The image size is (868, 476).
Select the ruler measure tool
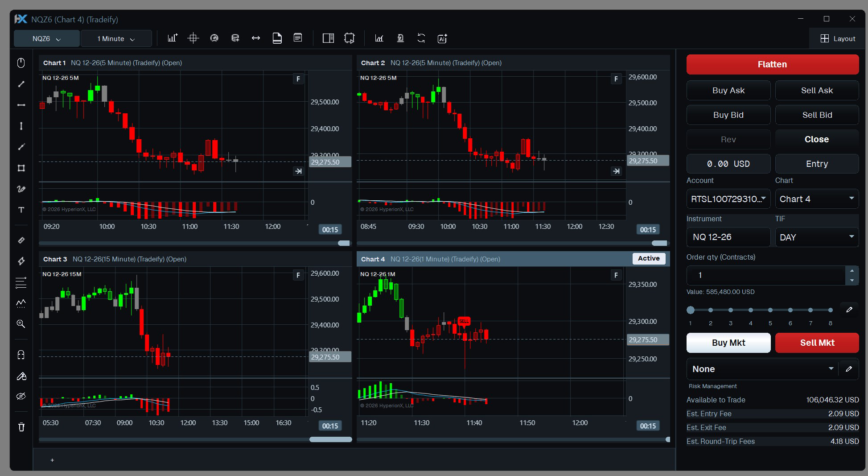coord(21,240)
